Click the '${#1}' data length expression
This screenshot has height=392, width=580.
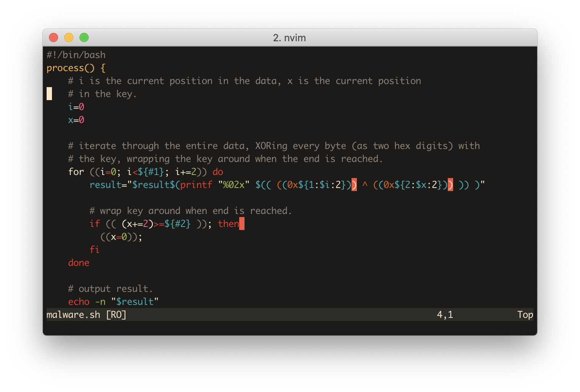151,172
